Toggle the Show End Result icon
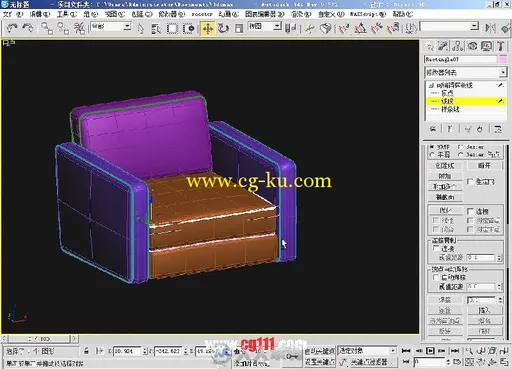This screenshot has height=369, width=512. pyautogui.click(x=450, y=129)
